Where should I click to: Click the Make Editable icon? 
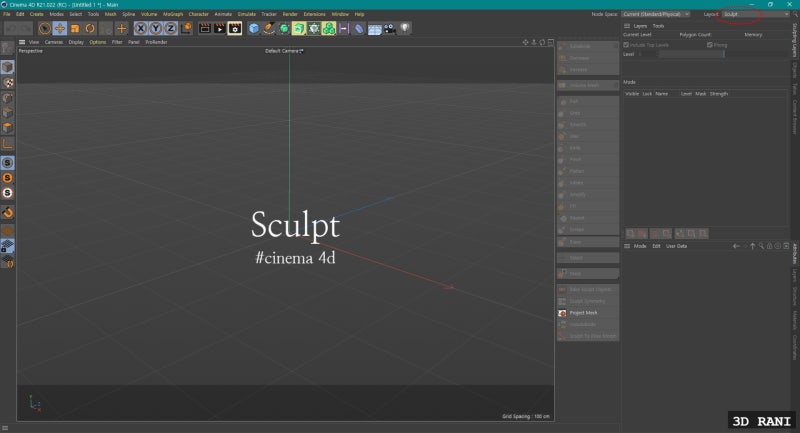tap(7, 48)
